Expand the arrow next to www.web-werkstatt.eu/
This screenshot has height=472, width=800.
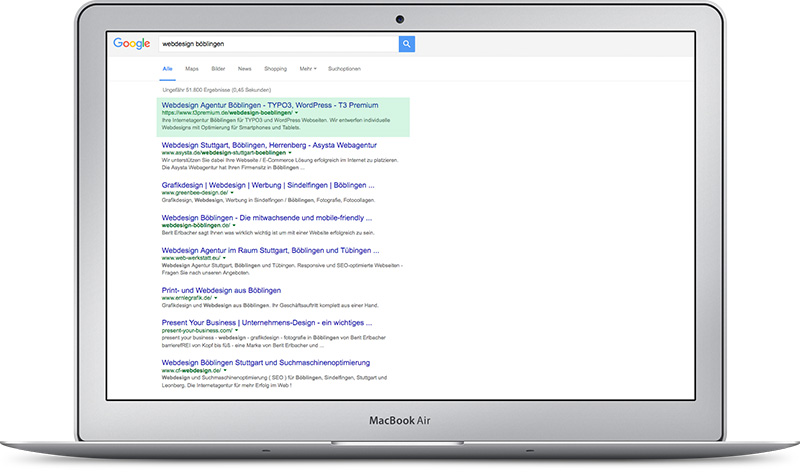point(224,258)
